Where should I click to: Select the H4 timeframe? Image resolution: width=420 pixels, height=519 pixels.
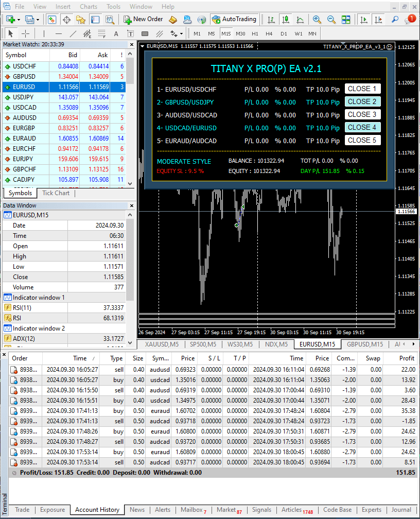pyautogui.click(x=269, y=34)
